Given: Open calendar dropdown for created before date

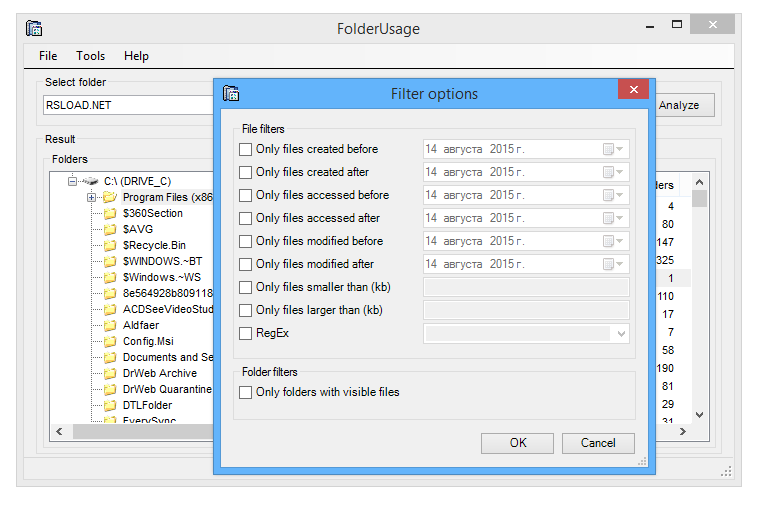Looking at the screenshot, I should point(613,149).
